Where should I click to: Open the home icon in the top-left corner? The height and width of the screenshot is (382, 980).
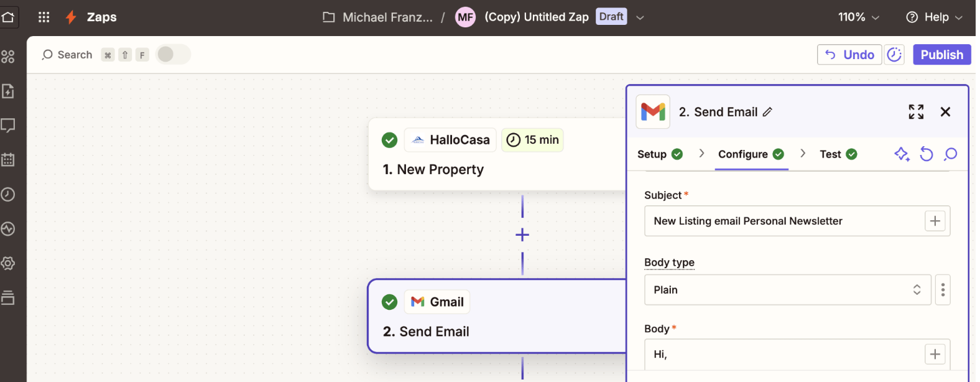pos(8,17)
